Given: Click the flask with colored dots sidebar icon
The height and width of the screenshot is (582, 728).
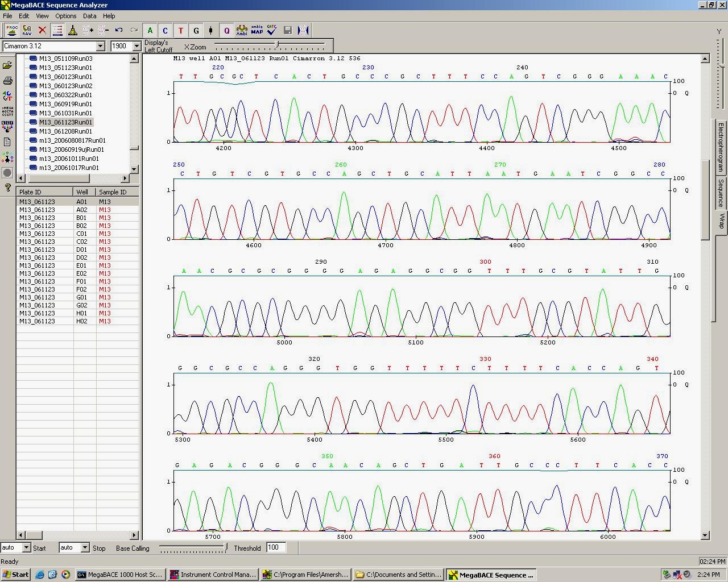Looking at the screenshot, I should click(x=7, y=157).
